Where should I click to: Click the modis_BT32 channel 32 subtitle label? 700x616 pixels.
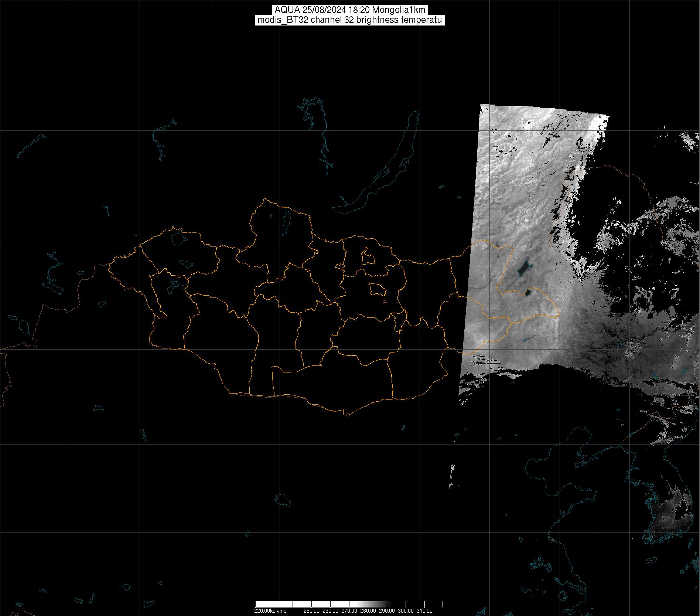click(349, 20)
